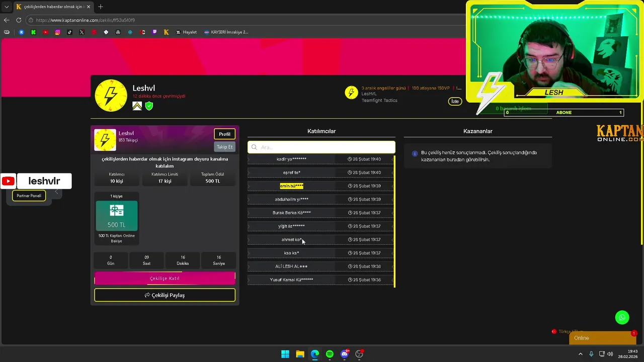
Task: Click the Takip Et follow button
Action: coord(224,147)
